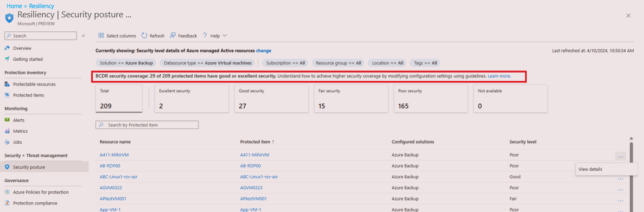The width and height of the screenshot is (644, 212).
Task: Open Overview cloud icon in sidebar
Action: click(8, 48)
